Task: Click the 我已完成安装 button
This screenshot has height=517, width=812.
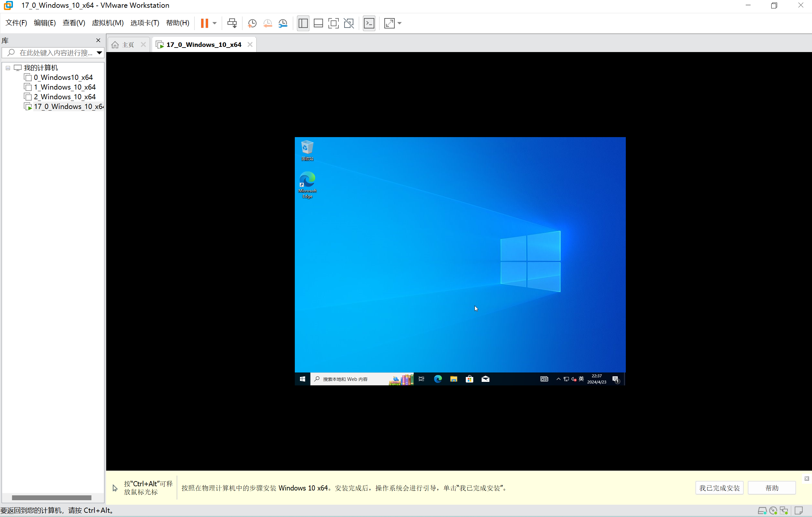Action: 719,488
